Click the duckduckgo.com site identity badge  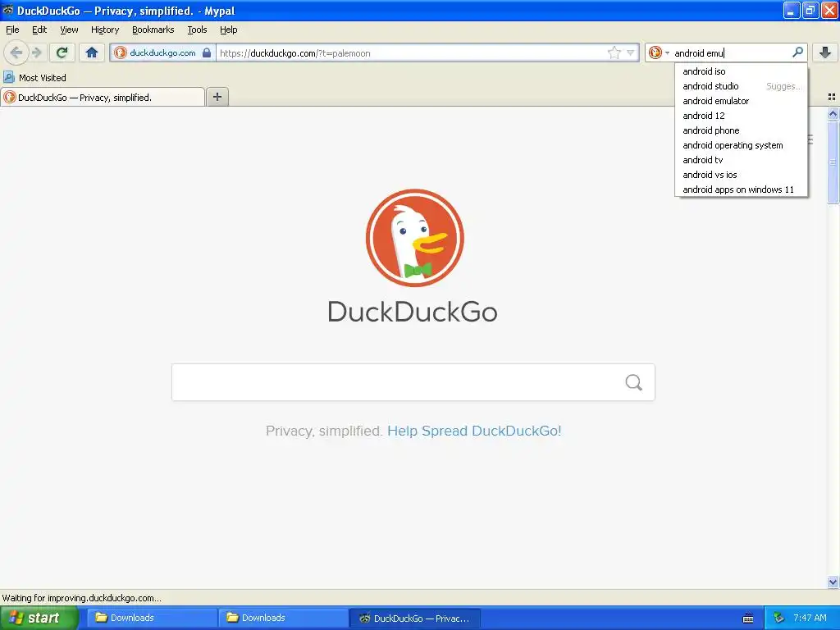click(163, 52)
